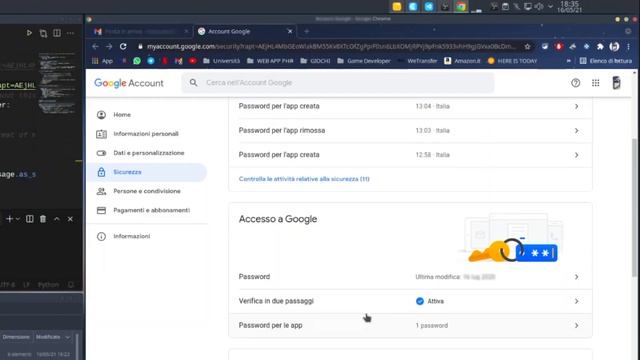Image resolution: width=640 pixels, height=360 pixels.
Task: Click the taskbar clock
Action: pos(569,7)
